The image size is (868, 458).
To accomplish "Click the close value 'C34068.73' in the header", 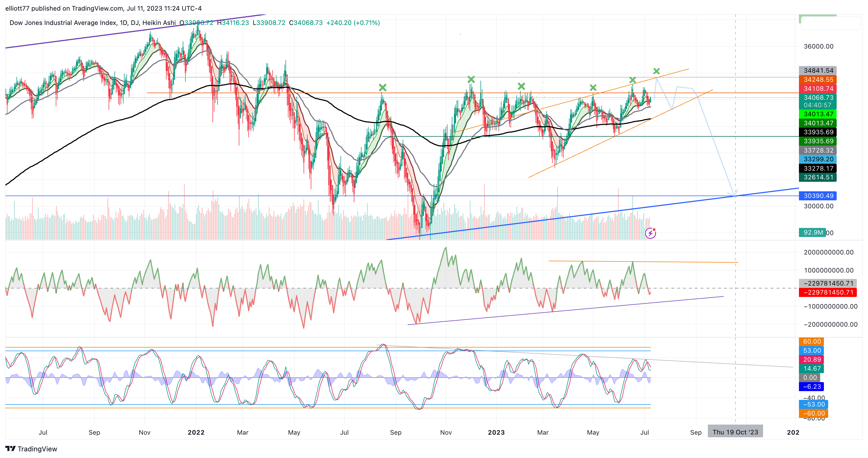I will (306, 23).
